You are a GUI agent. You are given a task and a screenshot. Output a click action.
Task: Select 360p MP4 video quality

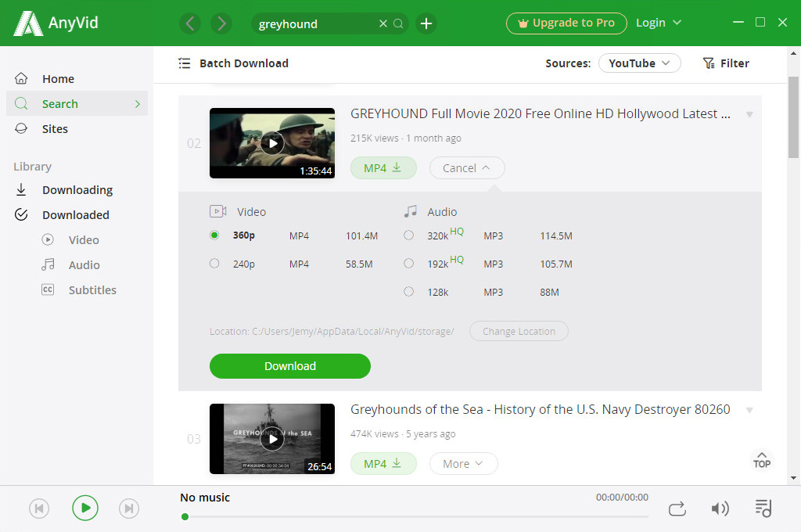coord(214,235)
